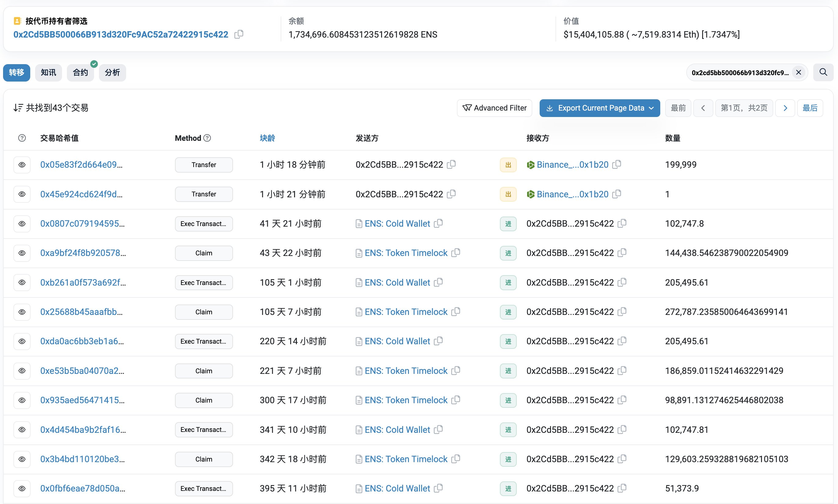Image resolution: width=838 pixels, height=504 pixels.
Task: Switch to the 分析 analytics tab
Action: click(112, 73)
